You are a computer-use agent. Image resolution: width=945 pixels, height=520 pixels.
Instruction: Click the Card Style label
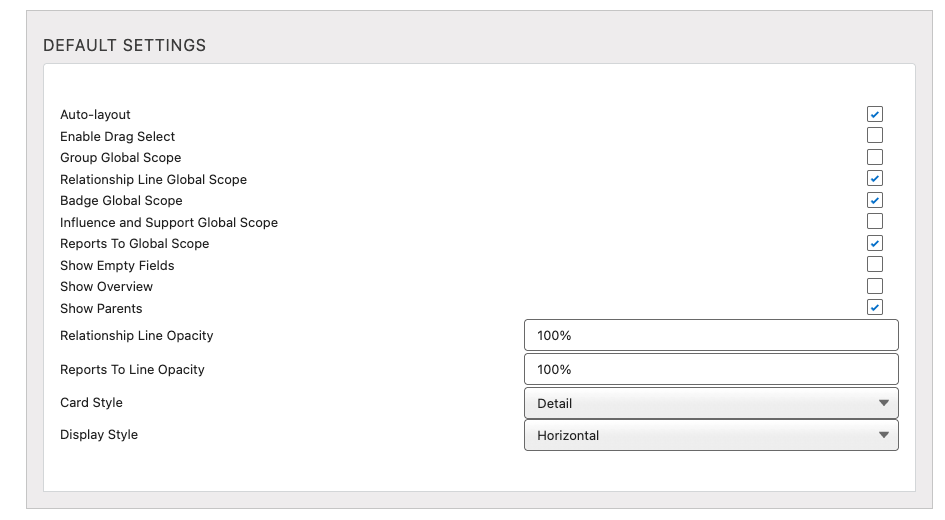[91, 403]
